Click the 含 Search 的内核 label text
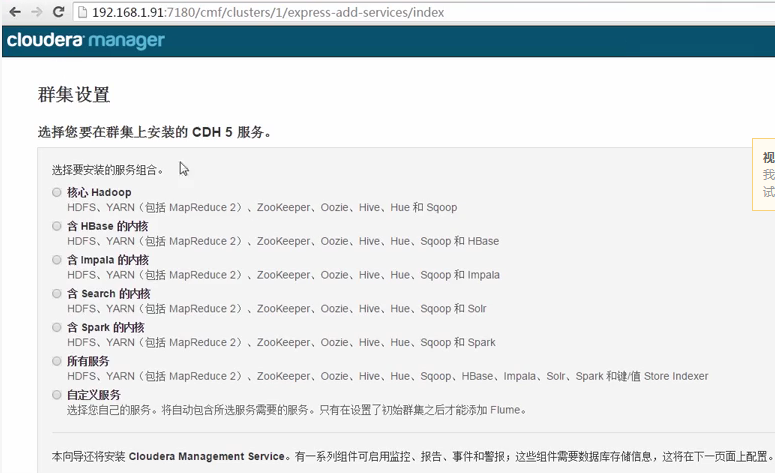 click(x=109, y=294)
